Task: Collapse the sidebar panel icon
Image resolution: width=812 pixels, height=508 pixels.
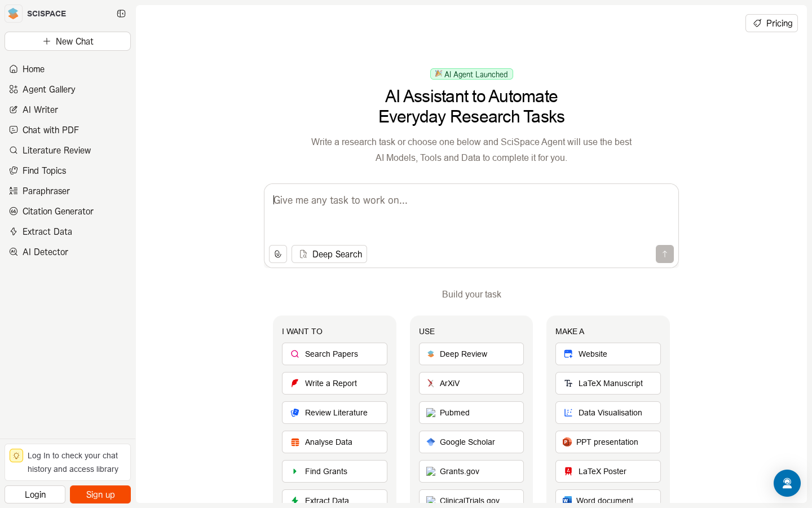Action: click(121, 14)
